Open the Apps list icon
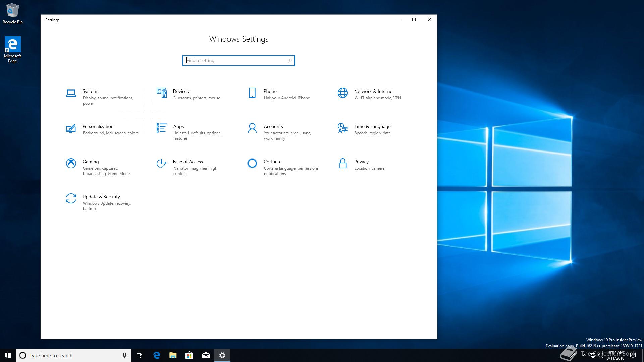Screen dimensions: 644x362 point(161,128)
